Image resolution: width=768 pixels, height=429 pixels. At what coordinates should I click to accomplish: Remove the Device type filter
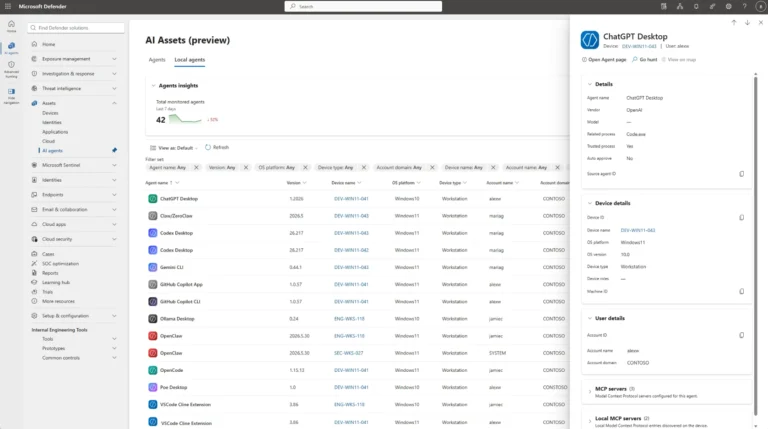coord(364,167)
